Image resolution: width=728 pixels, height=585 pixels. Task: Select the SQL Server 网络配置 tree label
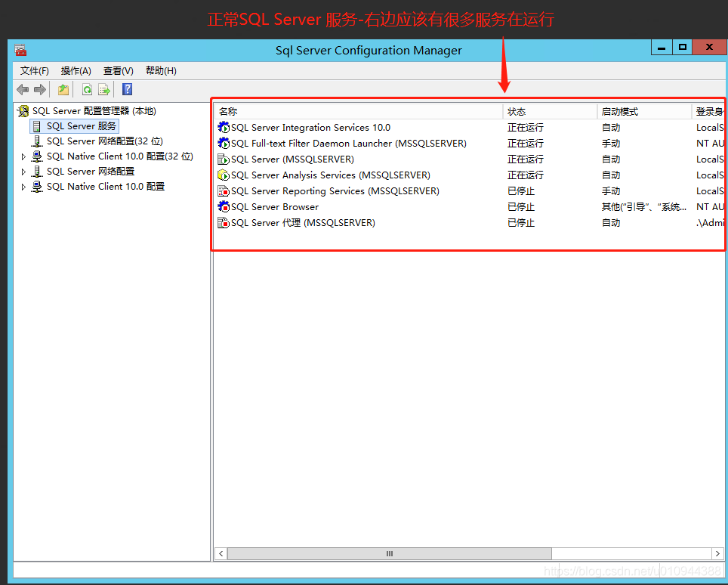[91, 172]
